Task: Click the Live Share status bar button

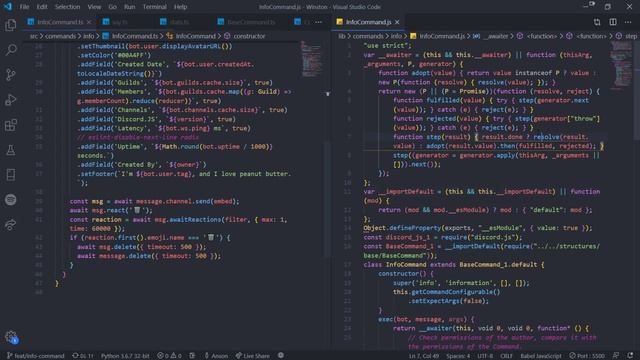Action: [x=253, y=356]
